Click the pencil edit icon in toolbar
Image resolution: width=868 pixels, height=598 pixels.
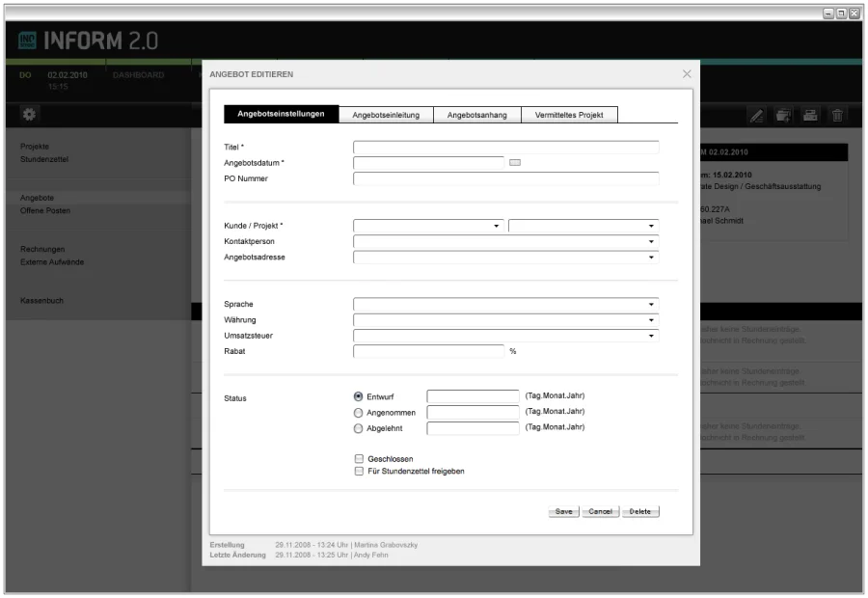click(758, 116)
